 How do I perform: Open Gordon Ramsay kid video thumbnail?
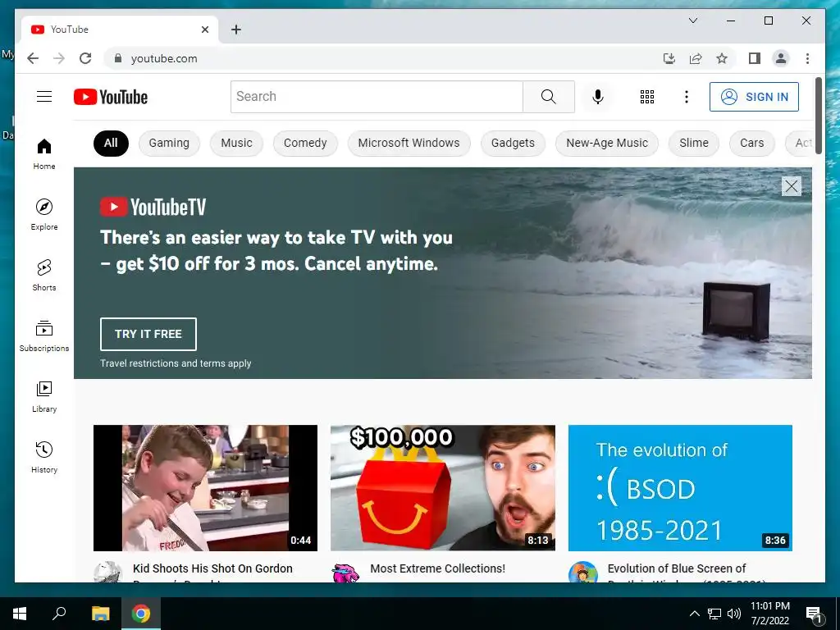click(x=205, y=487)
